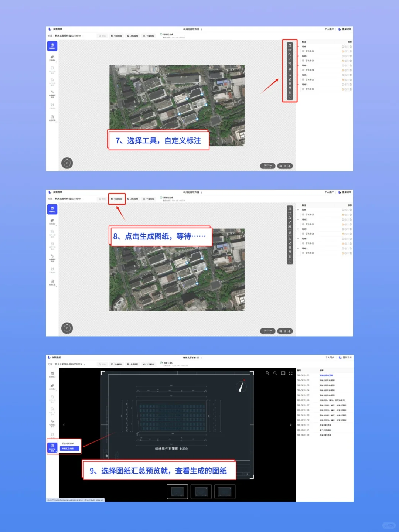Image resolution: width=399 pixels, height=532 pixels.
Task: Open the 场地标注 panel in the left sidebar
Action: [x=52, y=45]
